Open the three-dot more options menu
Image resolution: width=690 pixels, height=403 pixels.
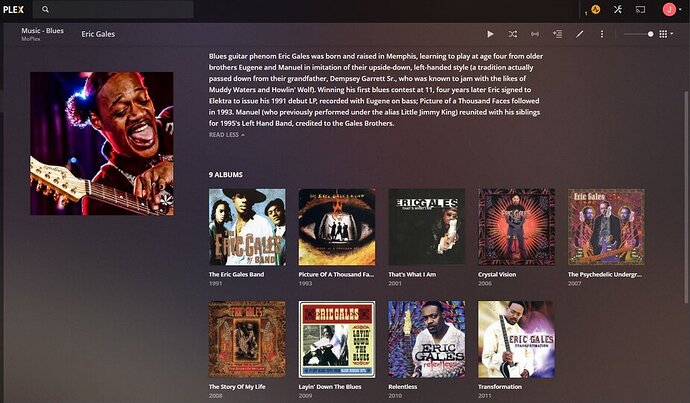tap(602, 34)
